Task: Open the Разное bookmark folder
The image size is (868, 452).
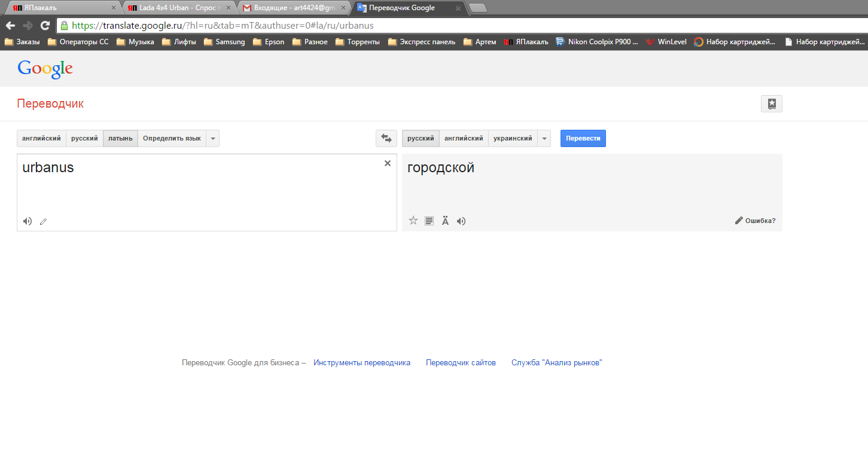Action: pyautogui.click(x=310, y=42)
